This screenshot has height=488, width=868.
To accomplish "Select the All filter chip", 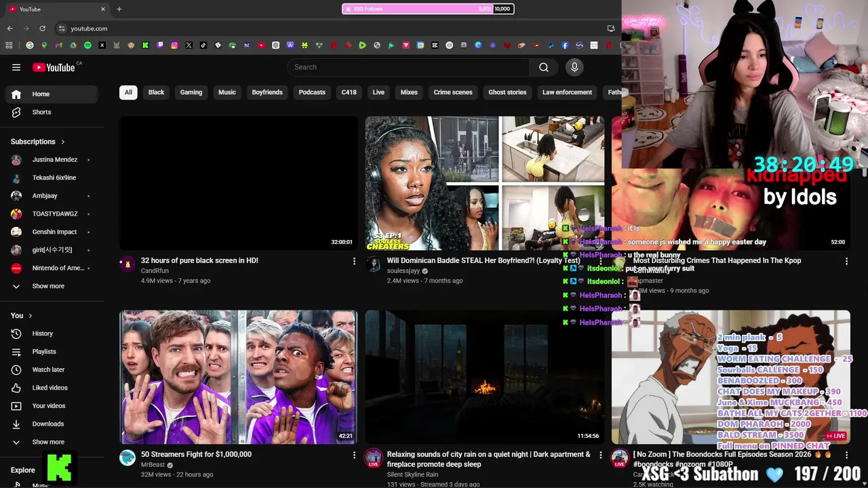I will [x=128, y=92].
